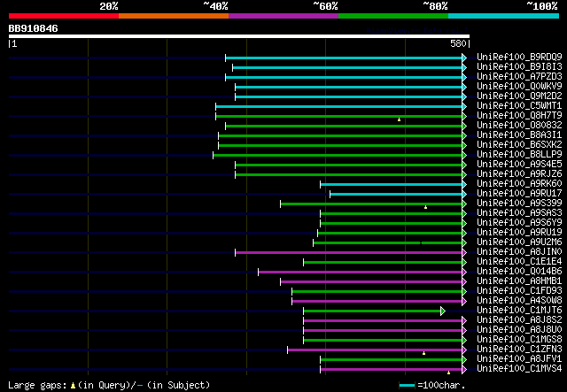Click the UniRef100_A9S4E5 label
Image resolution: width=567 pixels, height=392 pixels.
click(519, 165)
